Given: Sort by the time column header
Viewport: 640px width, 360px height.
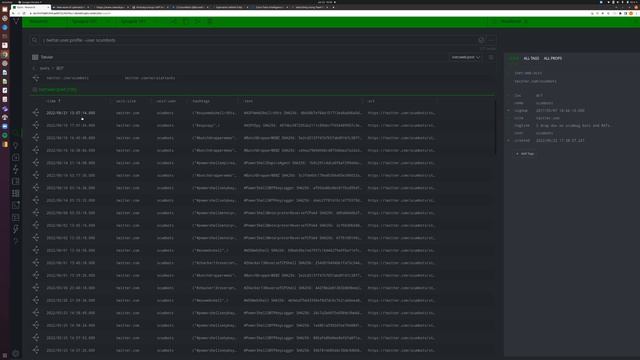Looking at the screenshot, I should coord(53,101).
